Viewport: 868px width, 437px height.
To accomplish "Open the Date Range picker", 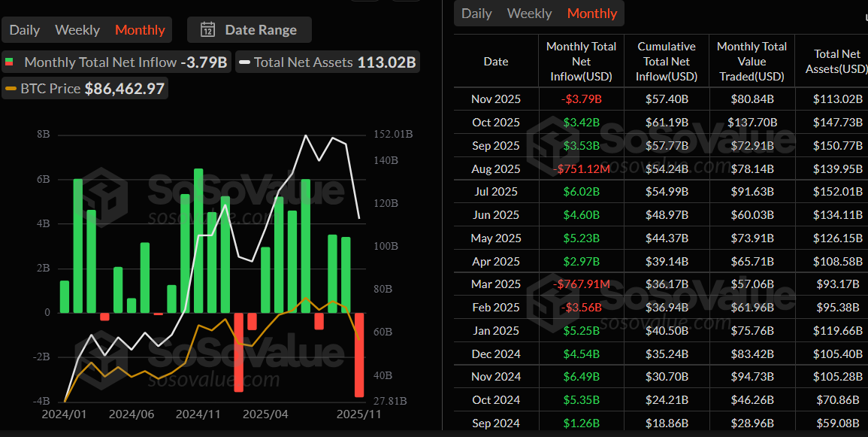I will tap(250, 30).
